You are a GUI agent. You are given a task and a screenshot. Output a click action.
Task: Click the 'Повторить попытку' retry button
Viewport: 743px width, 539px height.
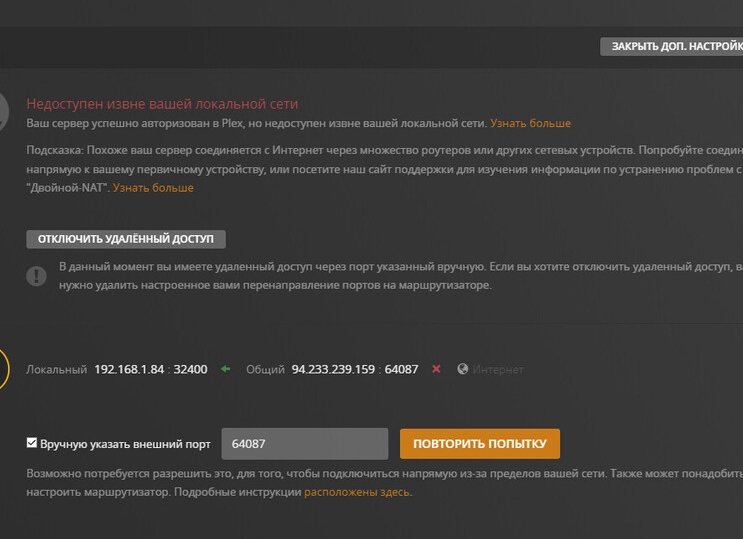pos(480,444)
